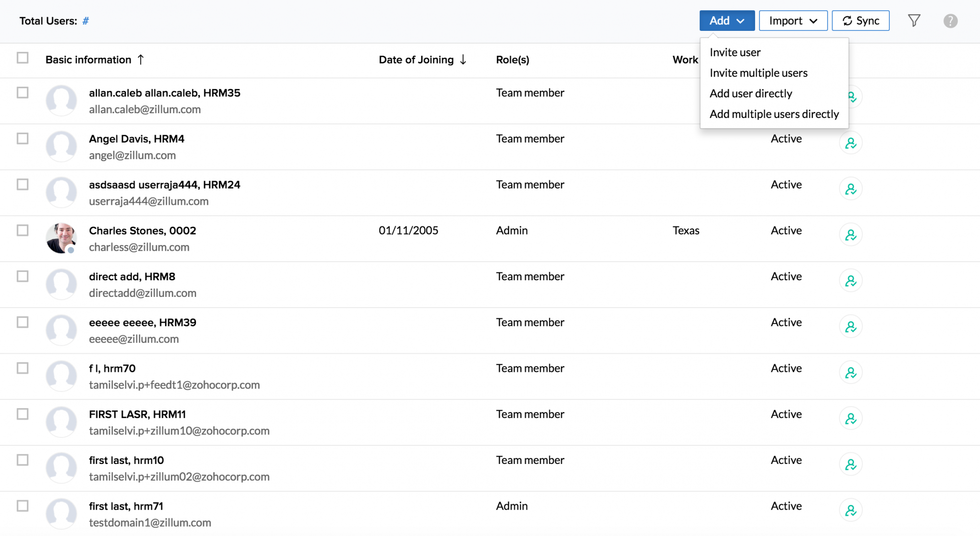Tick the checkbox beside Charles Stones

coord(23,230)
